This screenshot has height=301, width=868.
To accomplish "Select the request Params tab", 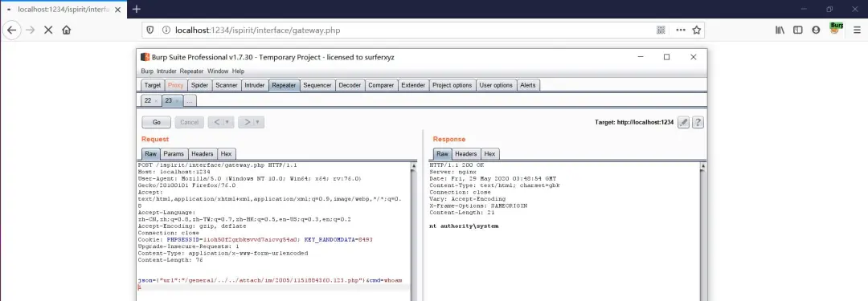I will point(174,154).
